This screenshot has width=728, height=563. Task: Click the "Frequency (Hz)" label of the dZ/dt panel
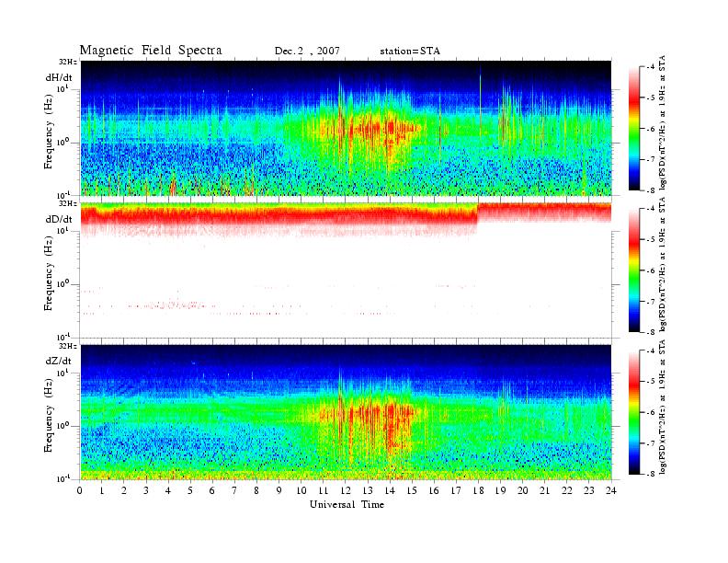[49, 416]
